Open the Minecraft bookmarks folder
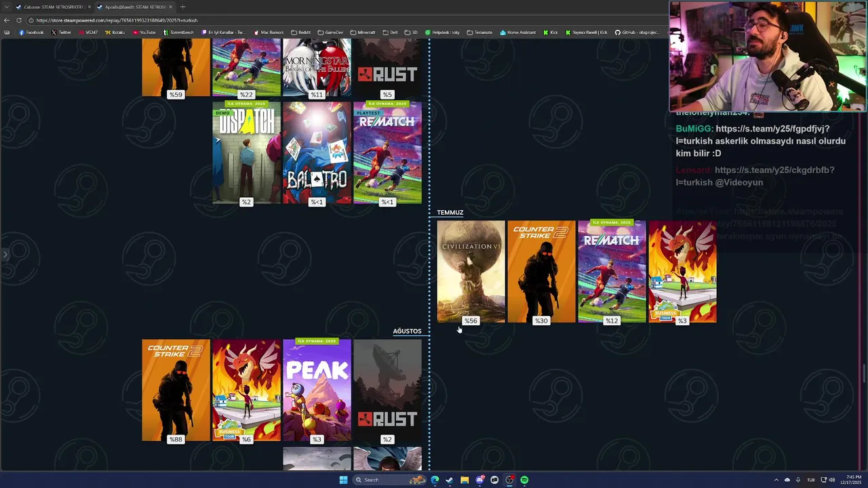The width and height of the screenshot is (868, 488). point(362,33)
